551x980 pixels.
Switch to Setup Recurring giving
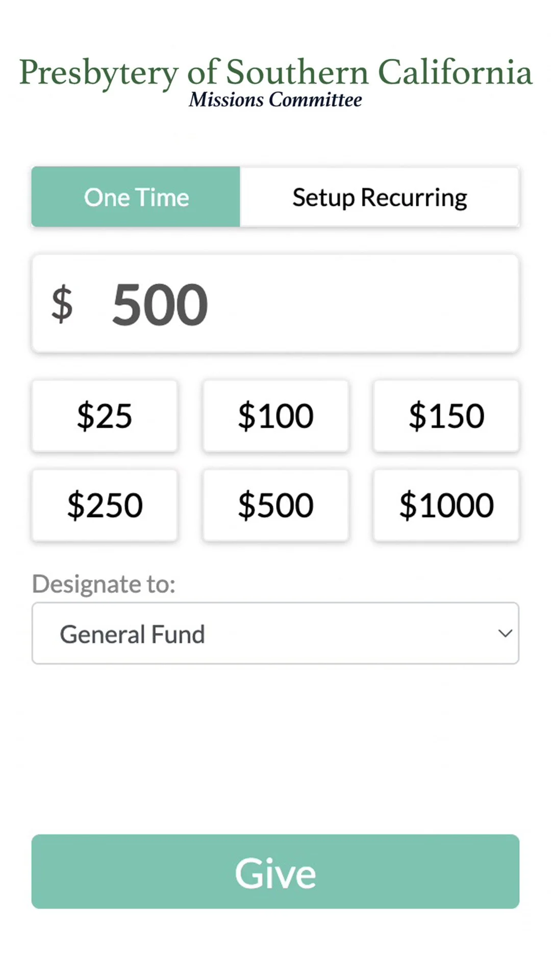pos(380,197)
